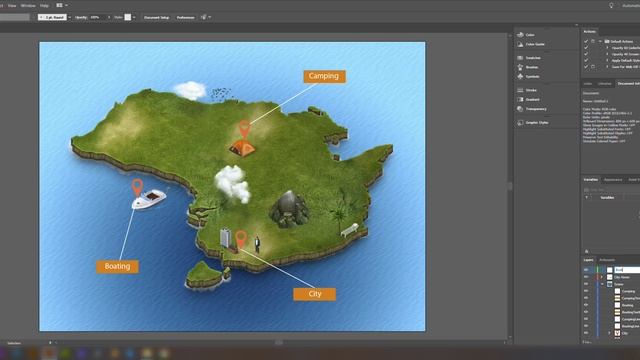Toggle the Save For Web action checkmark
Viewport: 640px width, 360px height.
586,67
